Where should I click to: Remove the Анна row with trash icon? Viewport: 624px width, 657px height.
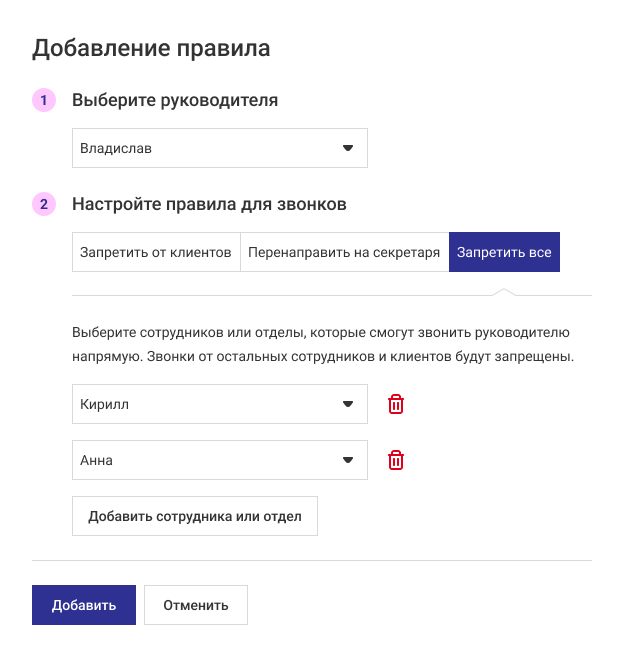[396, 460]
